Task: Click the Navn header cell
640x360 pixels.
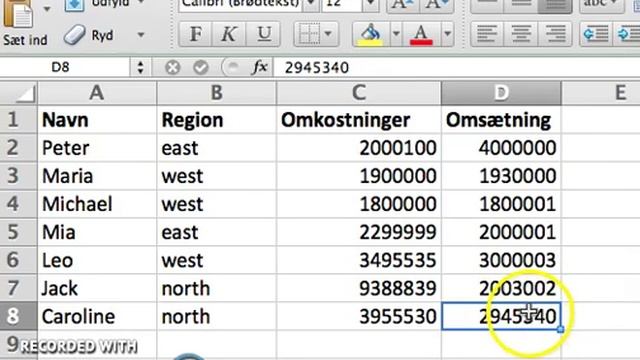Action: (x=97, y=120)
